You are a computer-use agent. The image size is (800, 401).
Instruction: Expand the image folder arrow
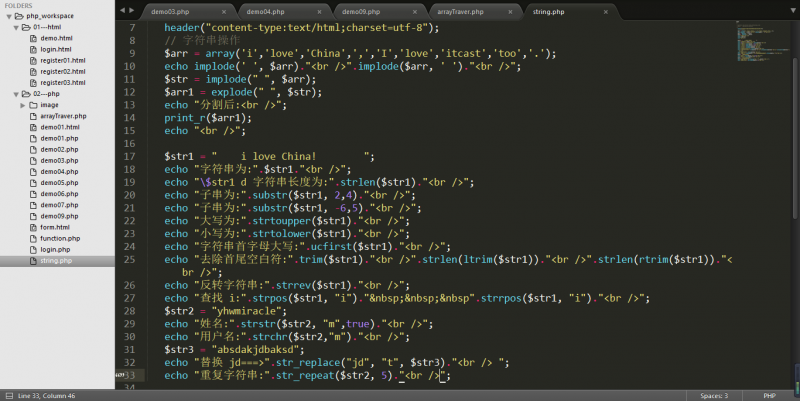pyautogui.click(x=23, y=104)
